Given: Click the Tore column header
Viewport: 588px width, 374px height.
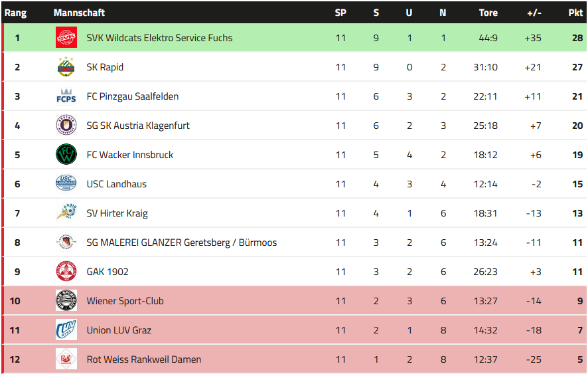Looking at the screenshot, I should coord(488,13).
